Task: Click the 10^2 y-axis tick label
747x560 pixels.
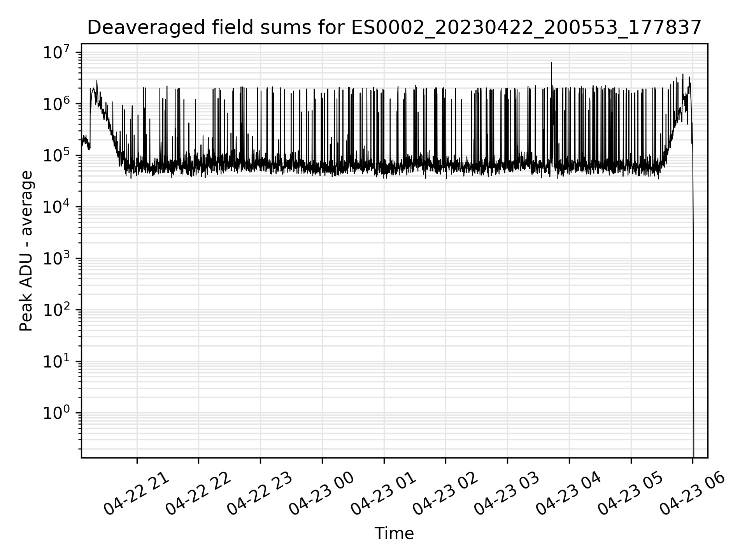Action: 56,310
